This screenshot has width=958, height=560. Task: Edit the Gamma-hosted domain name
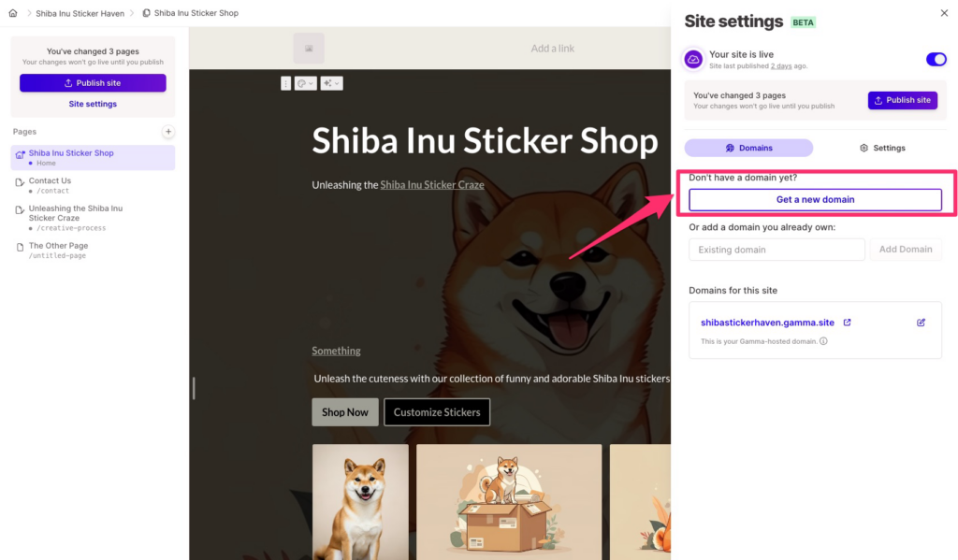(921, 323)
